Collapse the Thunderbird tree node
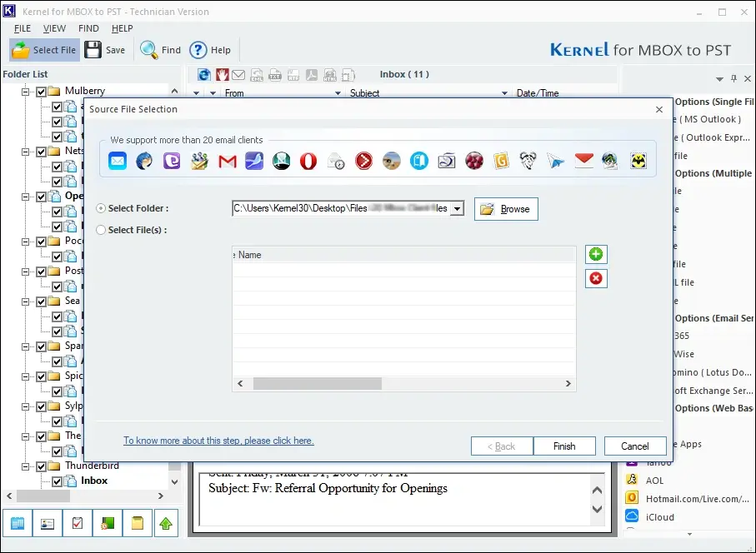This screenshot has width=756, height=553. 25,466
